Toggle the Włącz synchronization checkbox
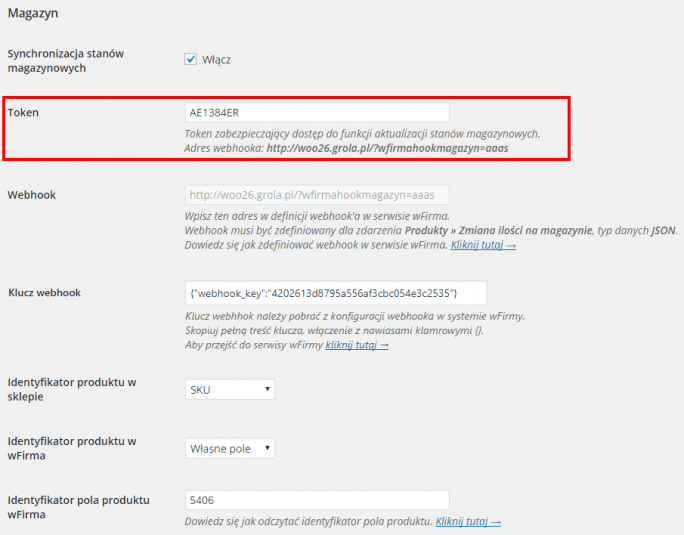 coord(190,59)
